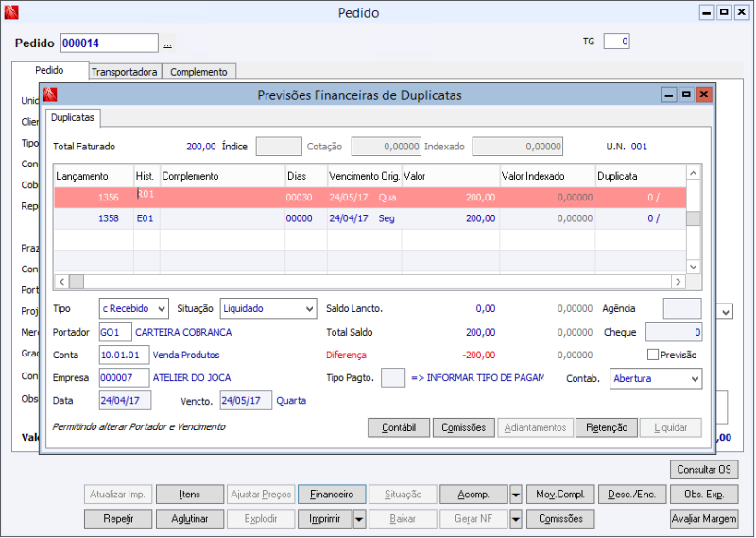Click the Portador input field
The image size is (756, 538).
point(115,332)
